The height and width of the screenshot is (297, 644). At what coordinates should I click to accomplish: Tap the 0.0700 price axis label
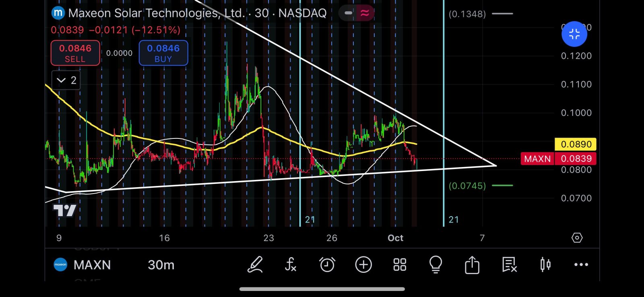(x=576, y=198)
